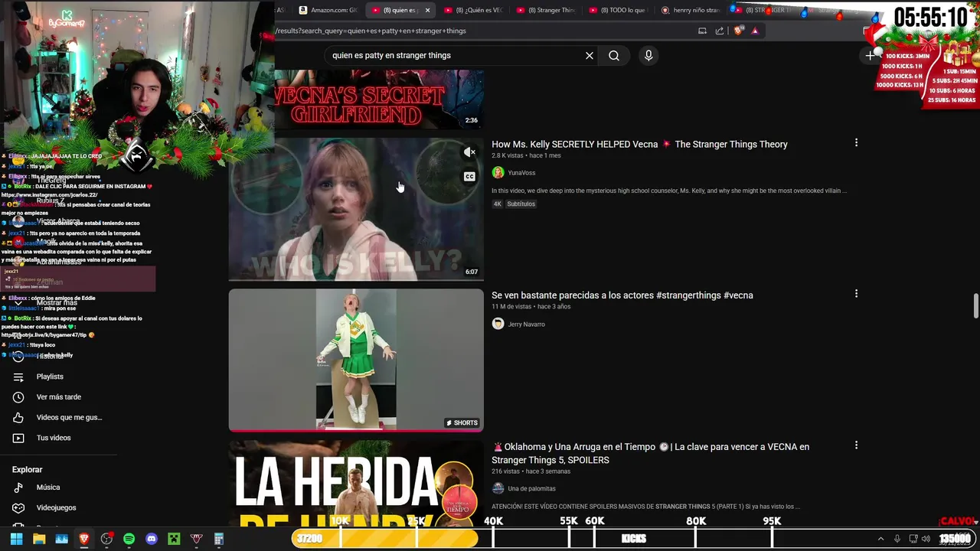Toggle captions CC on Who is Kelly preview
Viewport: 980px width, 551px height.
tap(469, 177)
